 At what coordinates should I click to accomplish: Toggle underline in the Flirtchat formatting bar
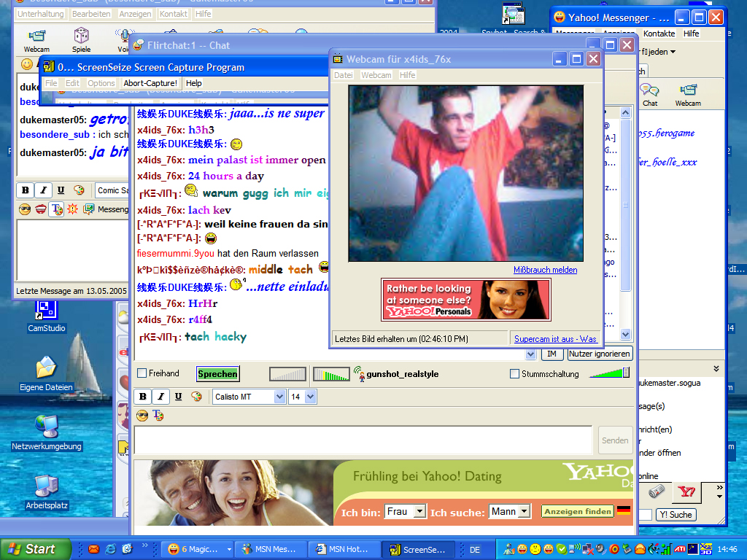point(178,397)
